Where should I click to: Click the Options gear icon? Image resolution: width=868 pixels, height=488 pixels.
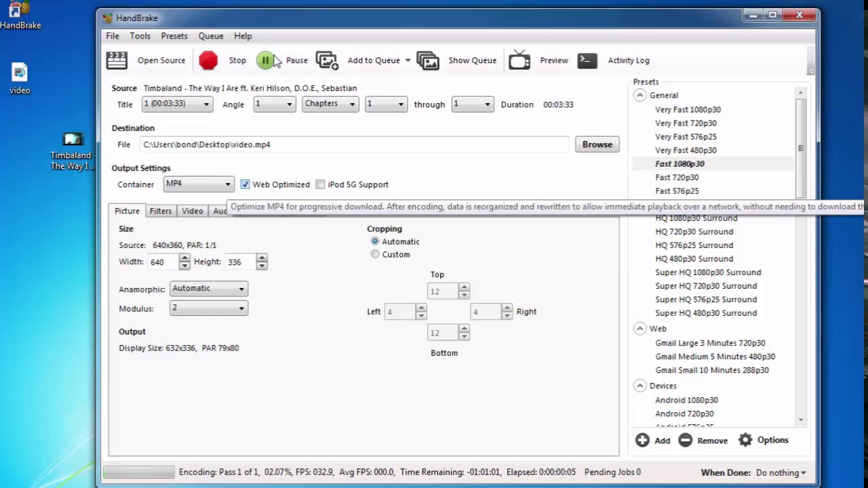point(745,440)
